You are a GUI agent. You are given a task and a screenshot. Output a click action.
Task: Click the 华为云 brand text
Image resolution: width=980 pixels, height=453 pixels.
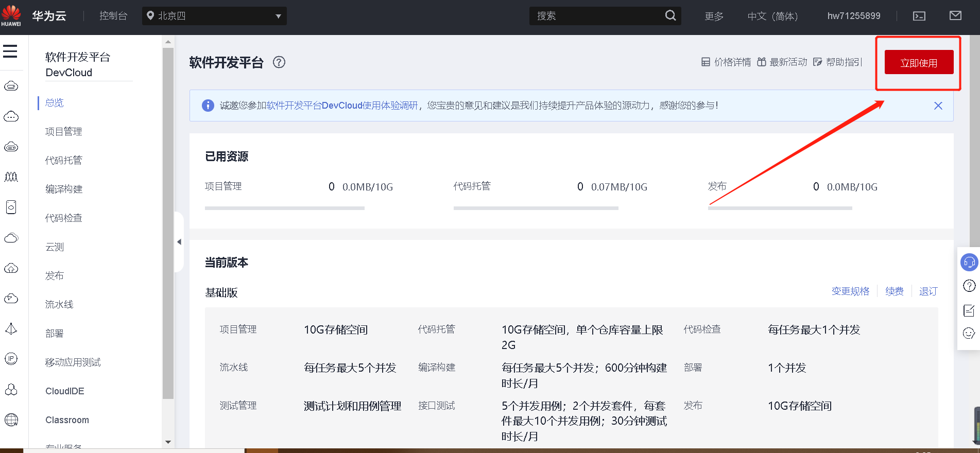click(x=49, y=16)
